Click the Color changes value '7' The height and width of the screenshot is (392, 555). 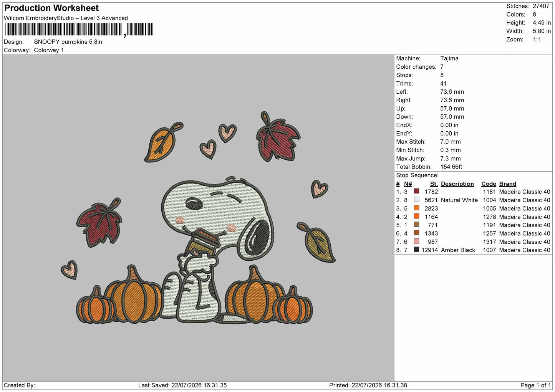point(442,67)
